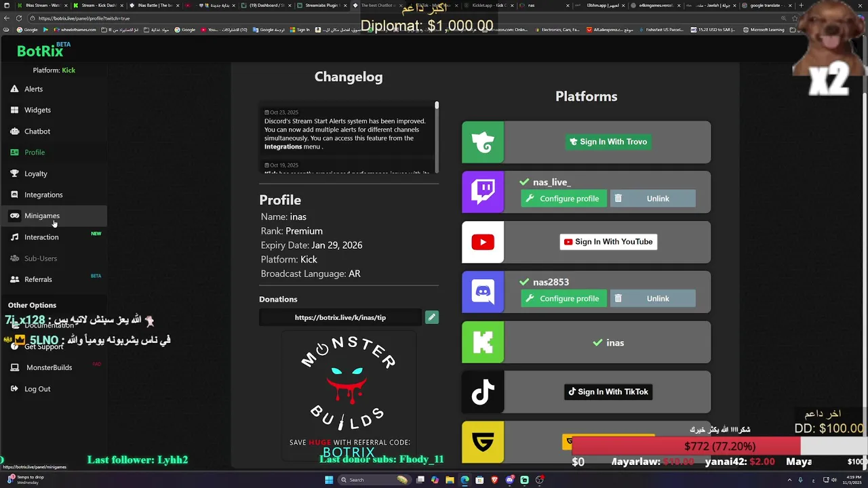
Task: Click Log Out in the sidebar
Action: tap(37, 389)
